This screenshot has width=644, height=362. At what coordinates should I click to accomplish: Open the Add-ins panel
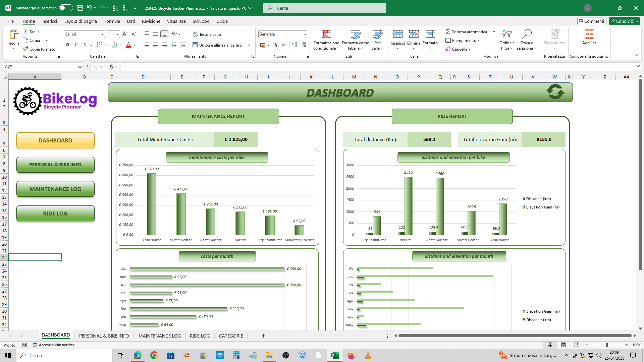point(589,37)
